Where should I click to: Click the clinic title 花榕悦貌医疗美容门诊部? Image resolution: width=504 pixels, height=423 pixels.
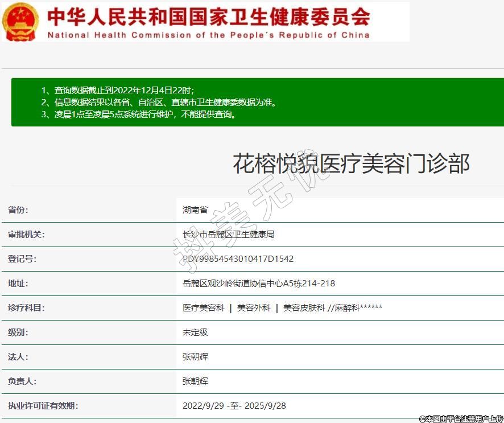[351, 163]
